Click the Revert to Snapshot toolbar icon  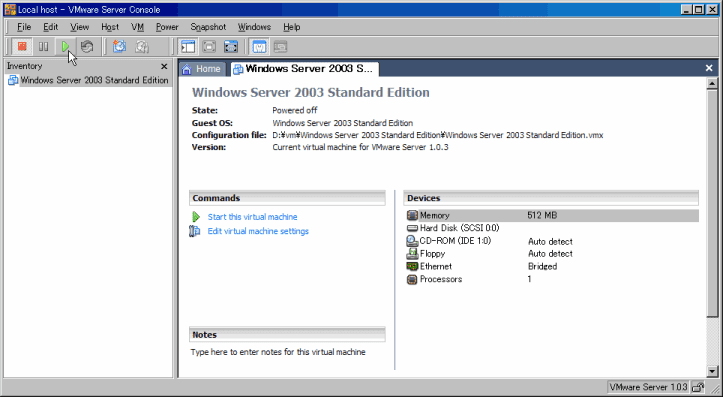coord(142,46)
